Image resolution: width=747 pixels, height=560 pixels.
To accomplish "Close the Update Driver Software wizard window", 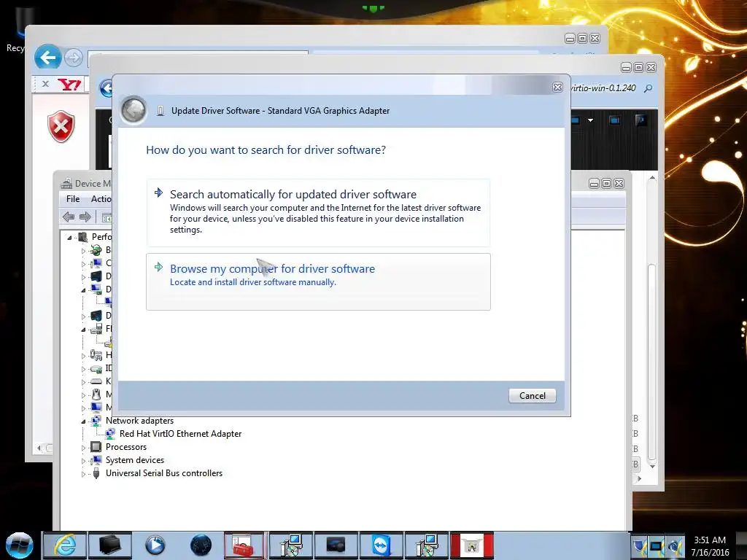I will (x=557, y=87).
